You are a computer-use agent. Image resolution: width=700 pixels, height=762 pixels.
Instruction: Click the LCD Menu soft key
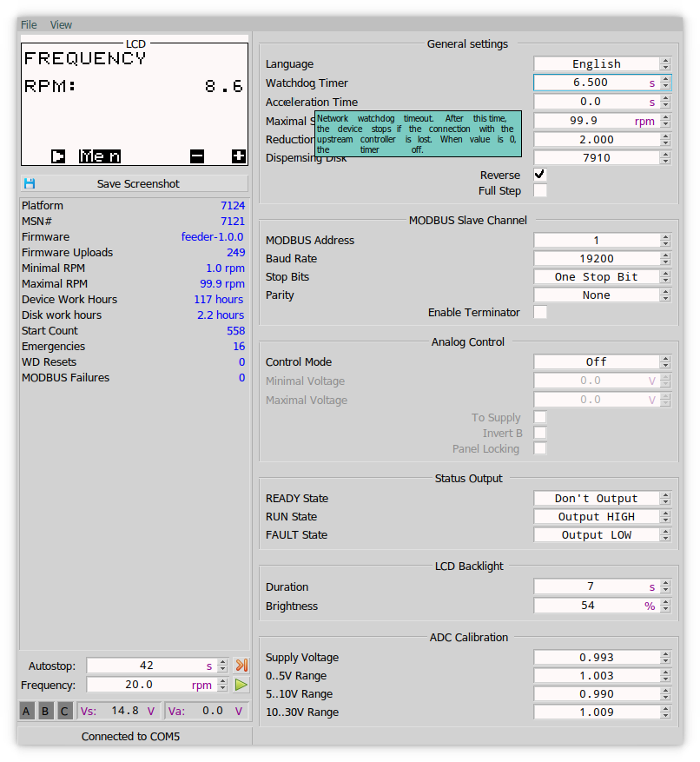point(100,156)
